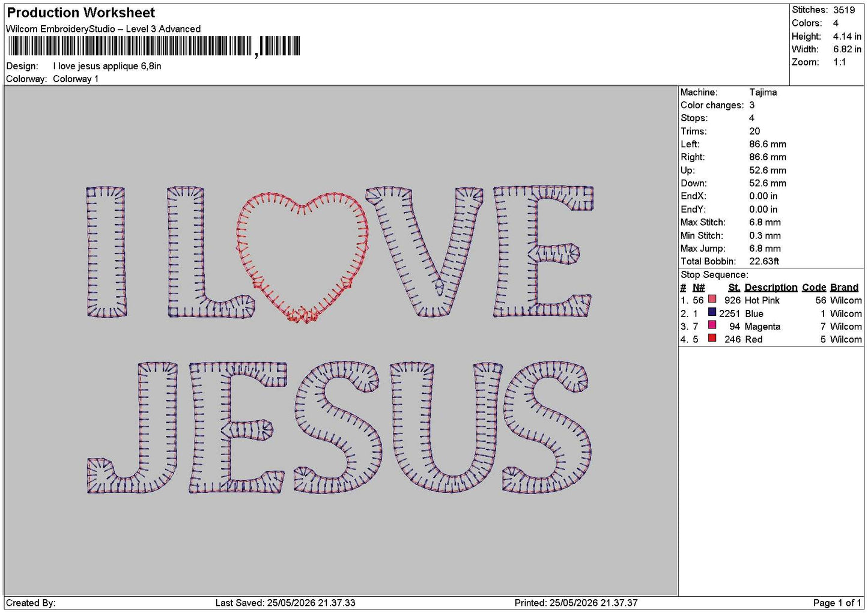Click the Stitches value 3519

coord(844,10)
